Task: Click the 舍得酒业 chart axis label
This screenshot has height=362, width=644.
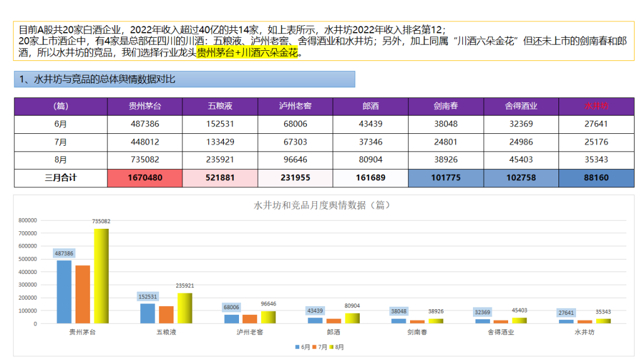Action: [x=501, y=332]
